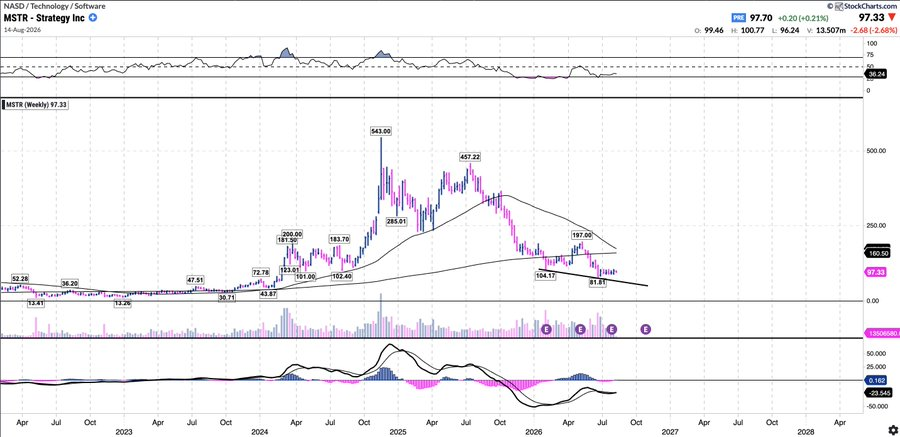
Task: Click the 101.00 low price label
Action: click(305, 276)
